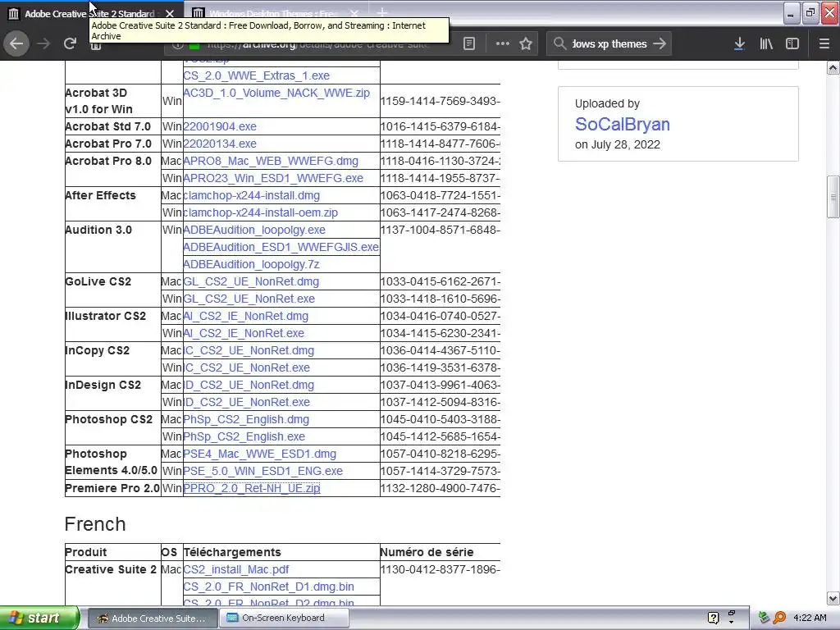Click the forward navigation arrow
The image size is (840, 630).
point(43,43)
